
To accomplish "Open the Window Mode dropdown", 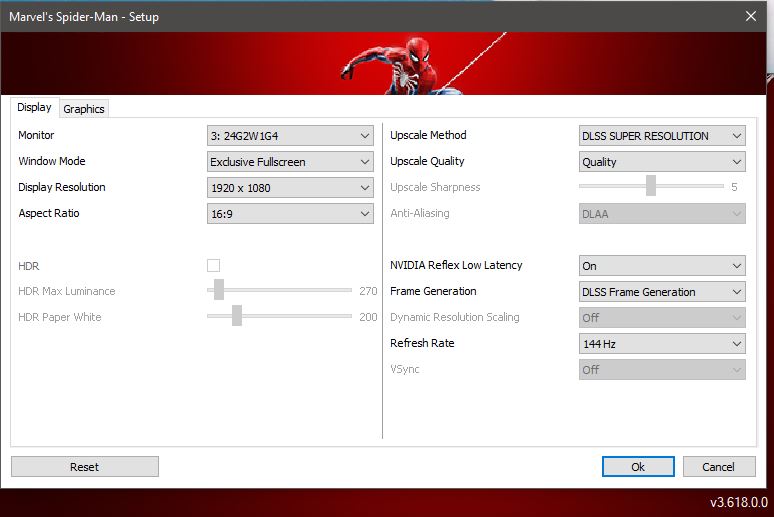I will click(x=290, y=162).
